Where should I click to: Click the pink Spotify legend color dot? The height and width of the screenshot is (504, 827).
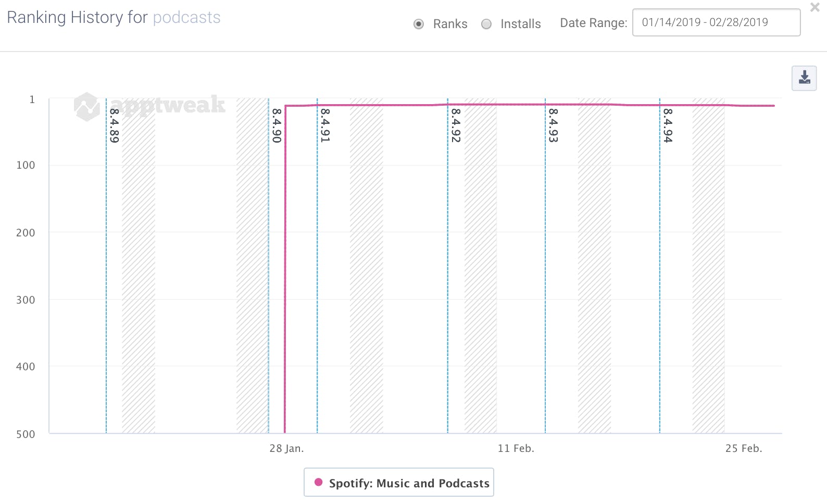(319, 482)
